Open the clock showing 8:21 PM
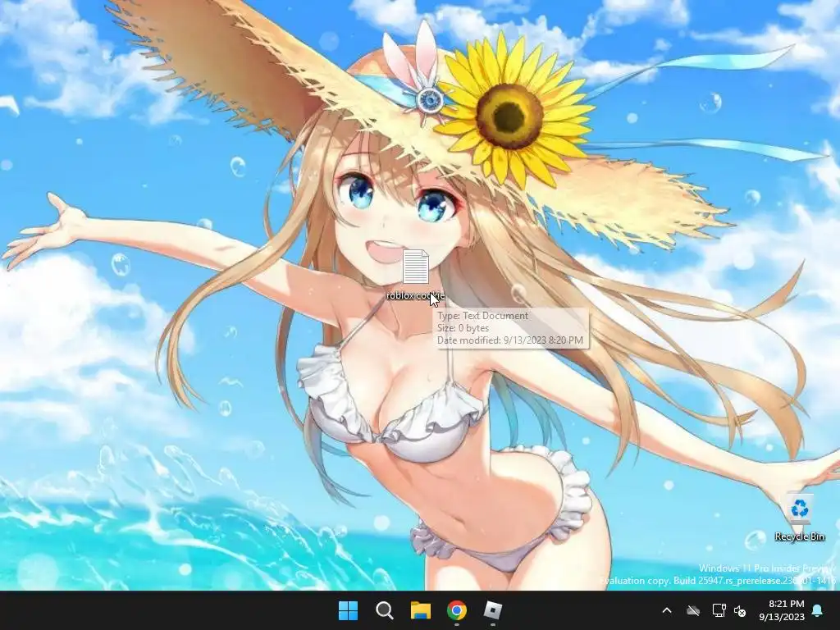The width and height of the screenshot is (840, 630). click(x=782, y=610)
